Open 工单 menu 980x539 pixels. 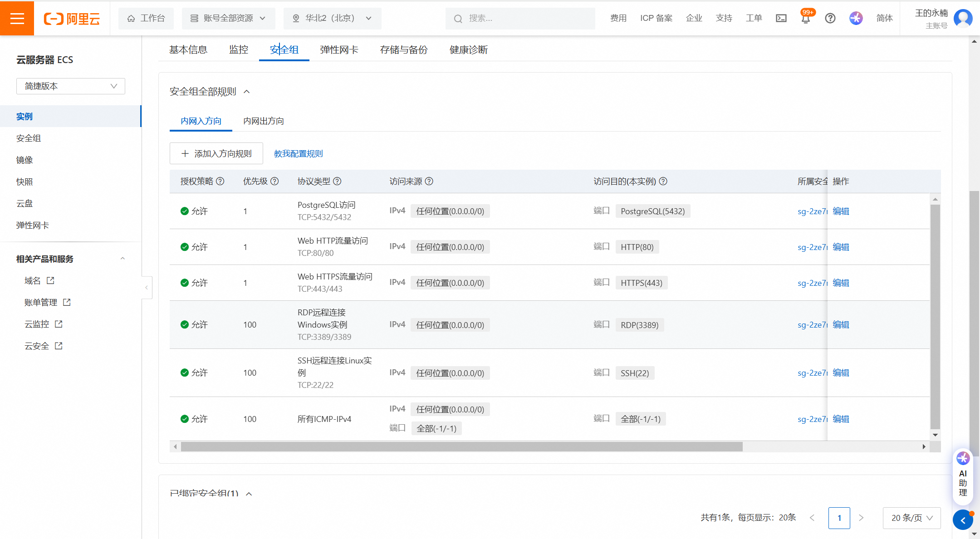754,18
